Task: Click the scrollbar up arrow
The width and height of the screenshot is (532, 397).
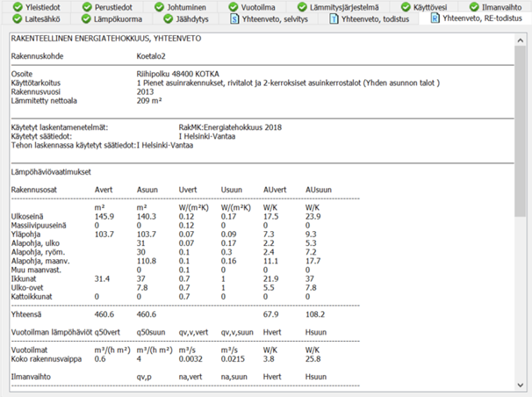Action: [521, 35]
